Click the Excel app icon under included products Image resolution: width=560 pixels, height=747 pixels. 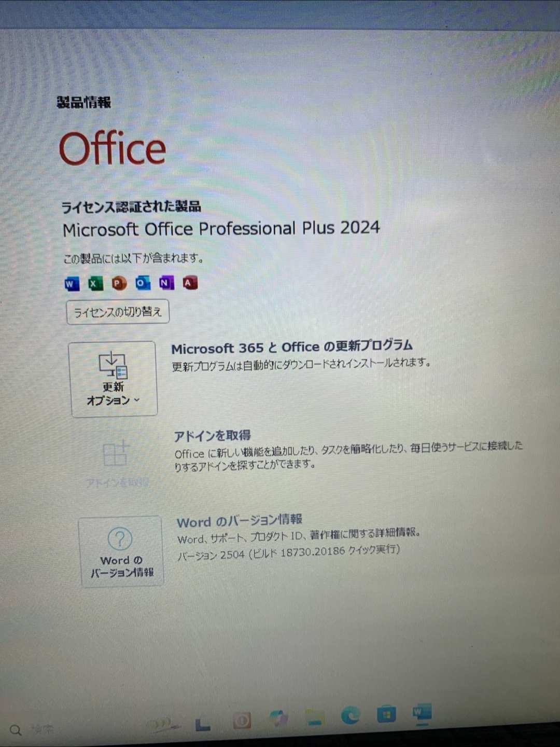pyautogui.click(x=95, y=284)
